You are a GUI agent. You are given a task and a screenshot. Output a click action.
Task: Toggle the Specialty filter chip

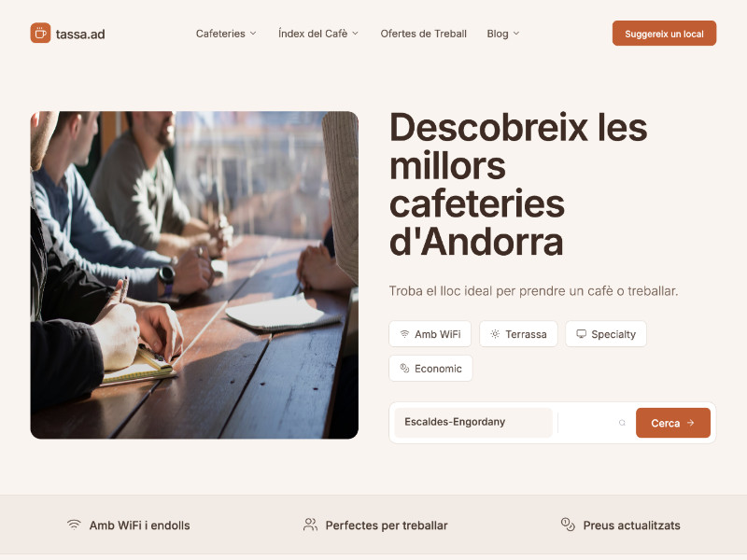[x=606, y=334]
